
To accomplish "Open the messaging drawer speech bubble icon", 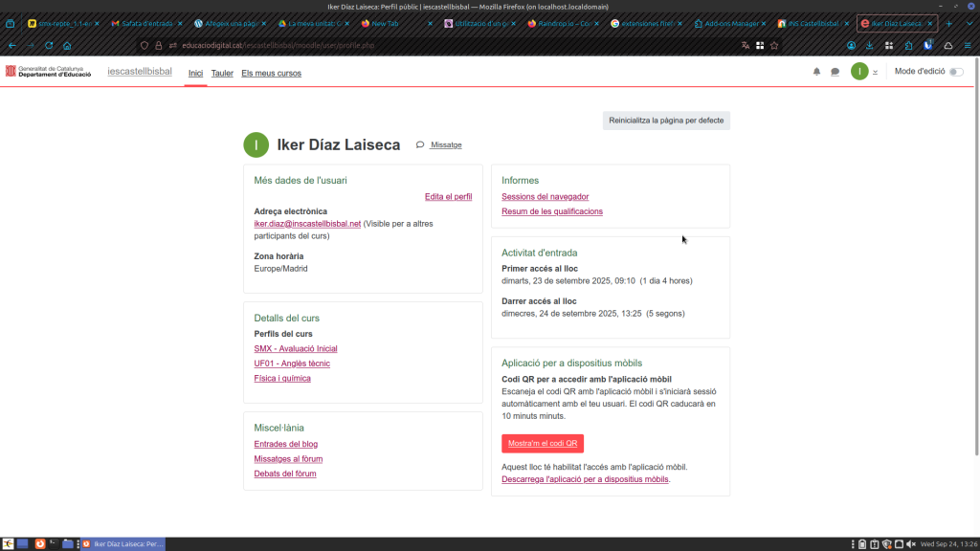I will (x=835, y=72).
